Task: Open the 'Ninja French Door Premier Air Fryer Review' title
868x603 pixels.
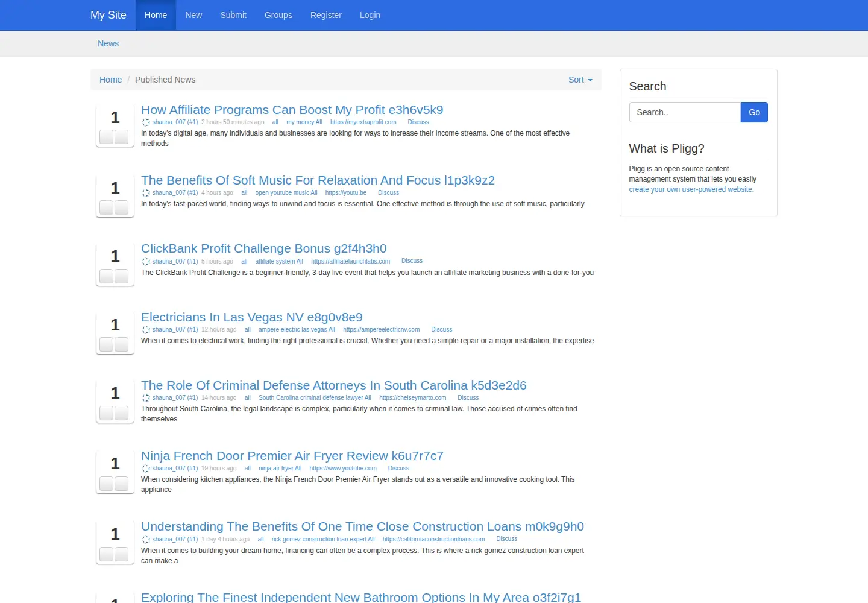Action: click(292, 456)
